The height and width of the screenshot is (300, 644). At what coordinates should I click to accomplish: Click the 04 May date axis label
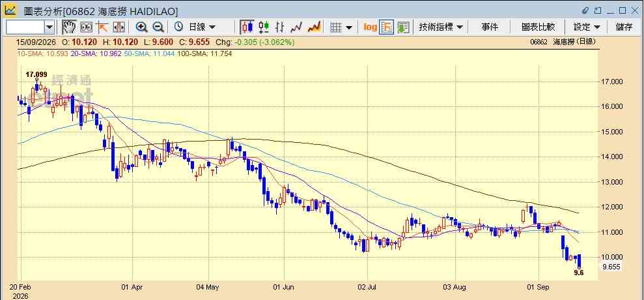click(208, 287)
